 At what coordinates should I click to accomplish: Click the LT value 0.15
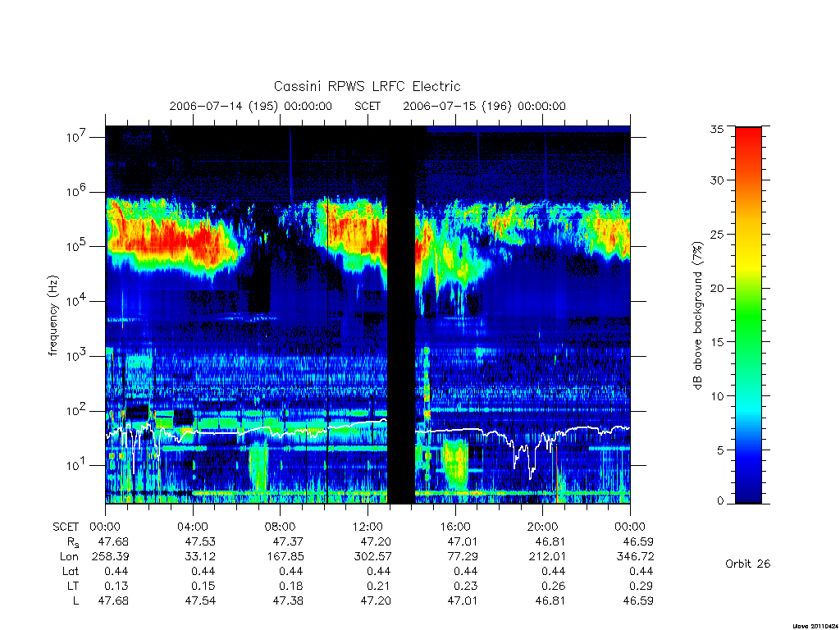tap(203, 586)
